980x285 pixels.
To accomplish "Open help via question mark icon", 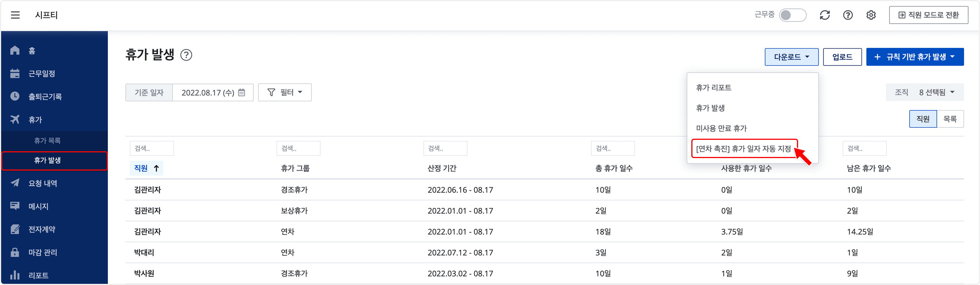I will pos(847,15).
